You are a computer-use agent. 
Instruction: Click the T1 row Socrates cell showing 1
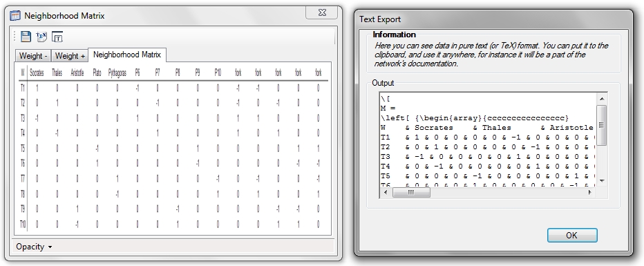[x=37, y=88]
